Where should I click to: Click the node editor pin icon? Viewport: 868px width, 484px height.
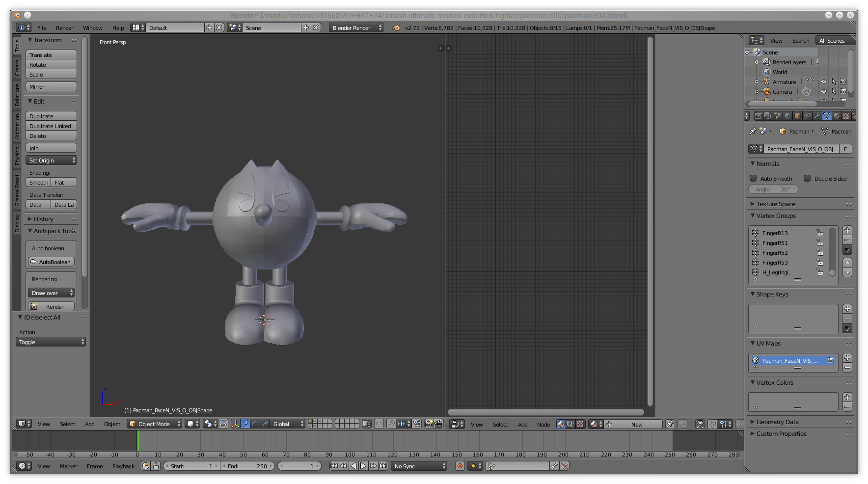click(670, 424)
